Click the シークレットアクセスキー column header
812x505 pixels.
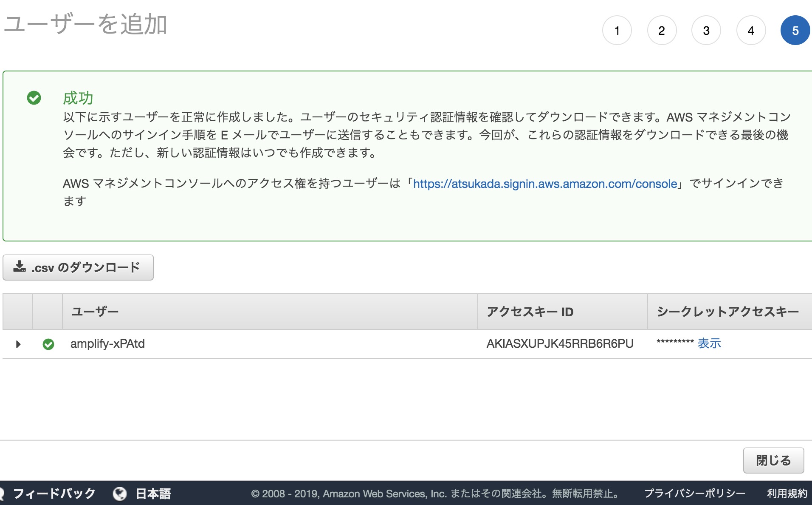pos(730,312)
